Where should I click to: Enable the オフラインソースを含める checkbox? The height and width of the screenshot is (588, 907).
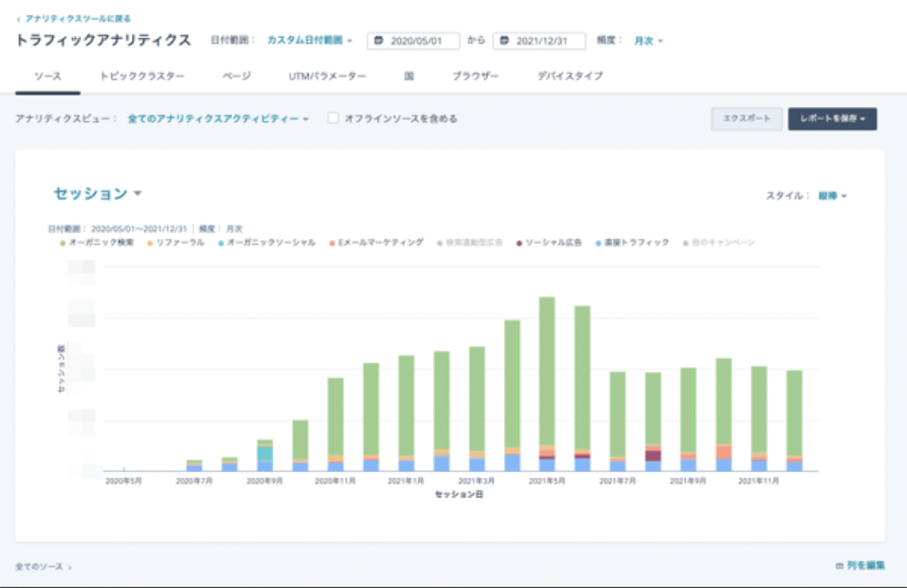[333, 118]
